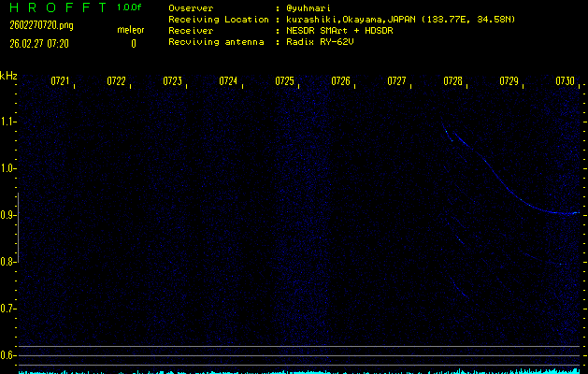Viewport: 588px width, 374px height.
Task: Click the 0.9 kHz axis label
Action: click(7, 215)
